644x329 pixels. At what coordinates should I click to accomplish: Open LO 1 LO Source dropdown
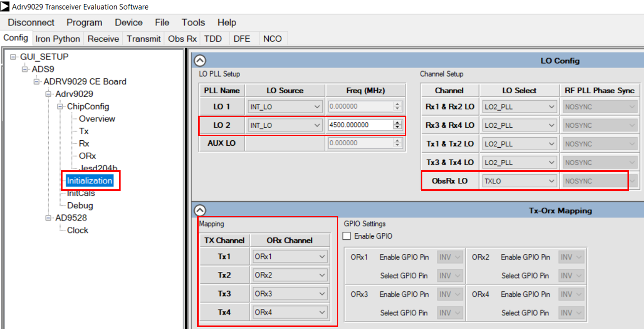tap(285, 107)
